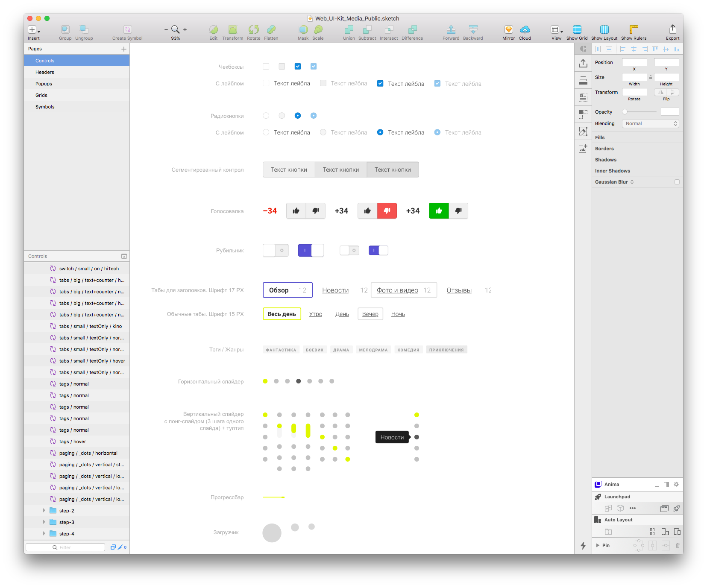Move layer Forward
Screen dimensions: 707x588
coord(451,29)
